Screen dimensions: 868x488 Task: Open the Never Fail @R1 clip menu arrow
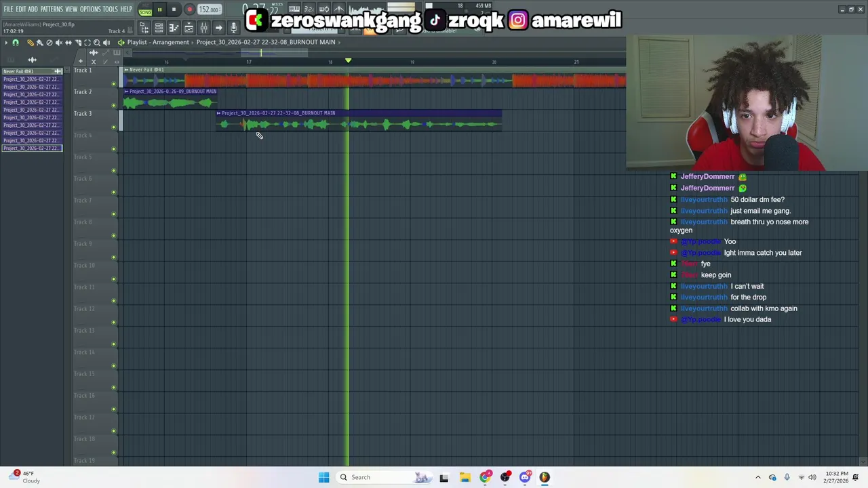[126, 70]
